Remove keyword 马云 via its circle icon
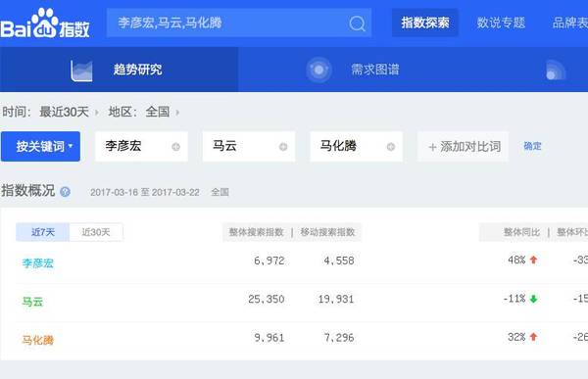The image size is (588, 379). pyautogui.click(x=283, y=147)
